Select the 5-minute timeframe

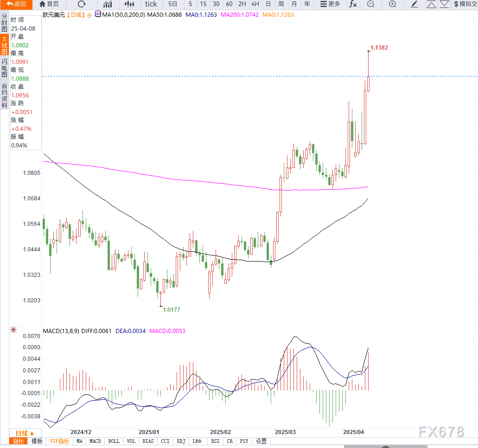click(190, 4)
